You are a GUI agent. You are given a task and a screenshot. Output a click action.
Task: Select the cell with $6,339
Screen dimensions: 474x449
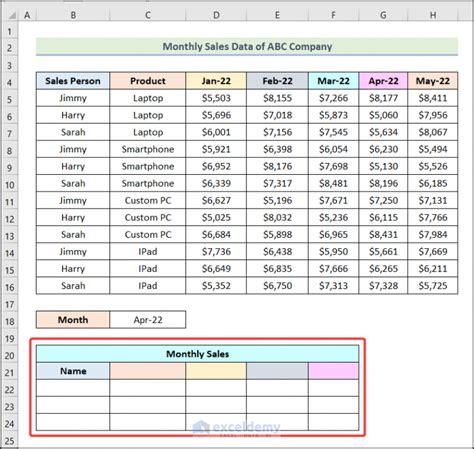click(216, 183)
